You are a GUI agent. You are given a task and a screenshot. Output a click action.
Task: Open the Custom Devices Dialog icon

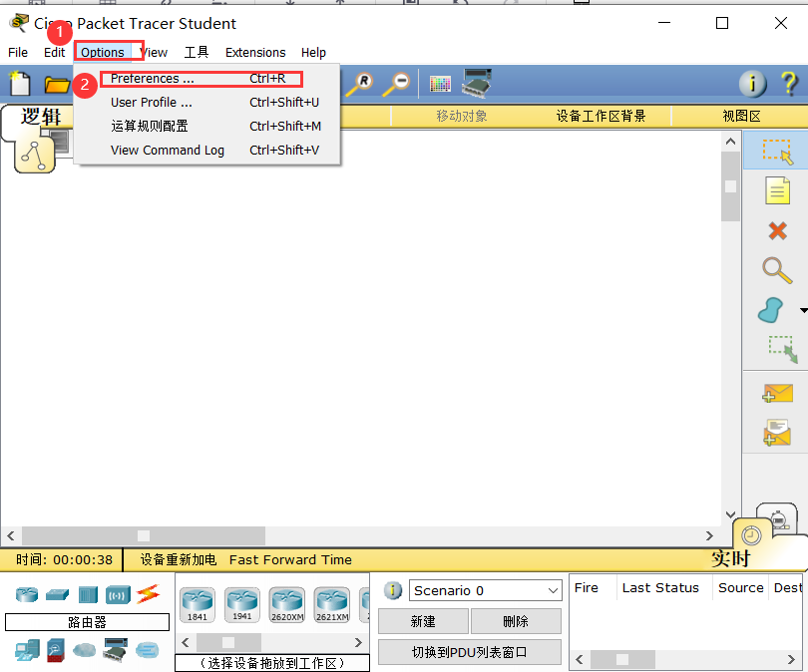point(477,83)
